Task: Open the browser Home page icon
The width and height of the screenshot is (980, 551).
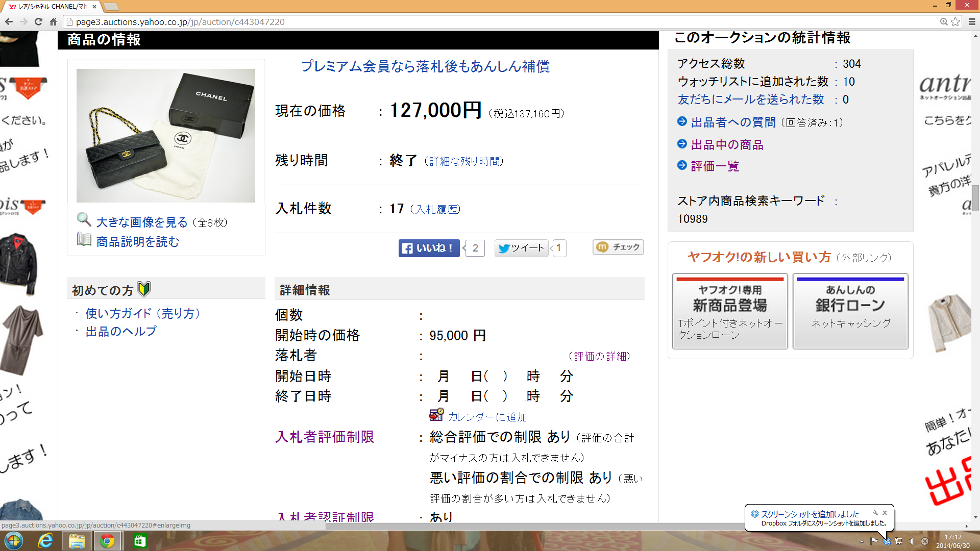Action: click(x=53, y=22)
